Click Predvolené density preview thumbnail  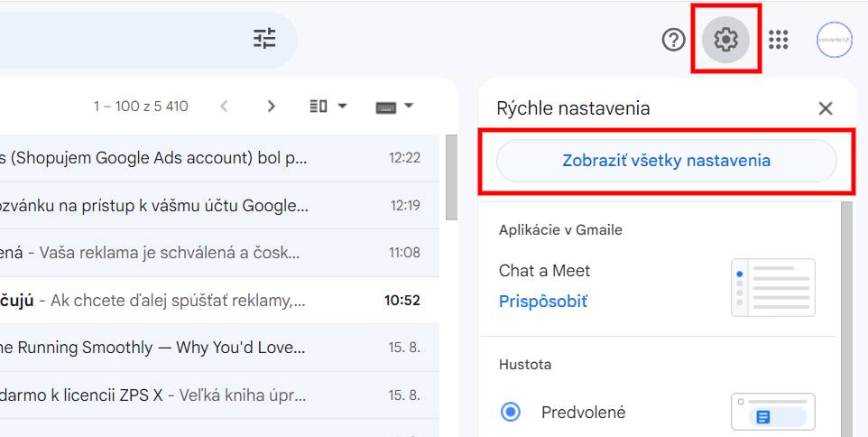tap(773, 412)
